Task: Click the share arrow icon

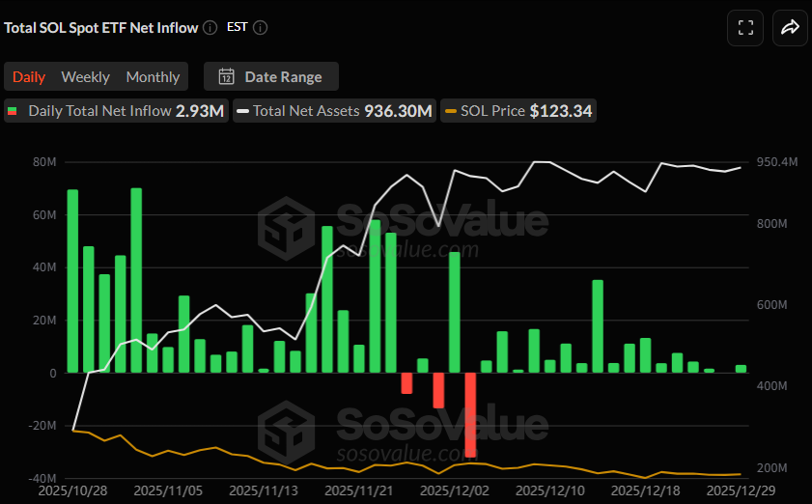Action: click(789, 28)
